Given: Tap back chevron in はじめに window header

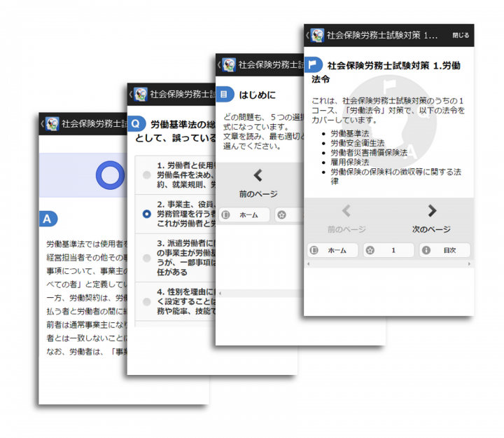Looking at the screenshot, I should pyautogui.click(x=219, y=64).
